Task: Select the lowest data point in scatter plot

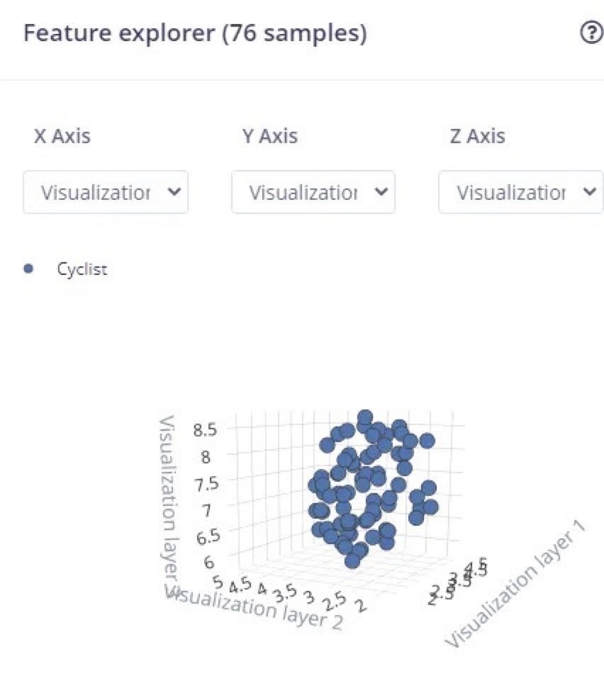Action: pyautogui.click(x=352, y=560)
